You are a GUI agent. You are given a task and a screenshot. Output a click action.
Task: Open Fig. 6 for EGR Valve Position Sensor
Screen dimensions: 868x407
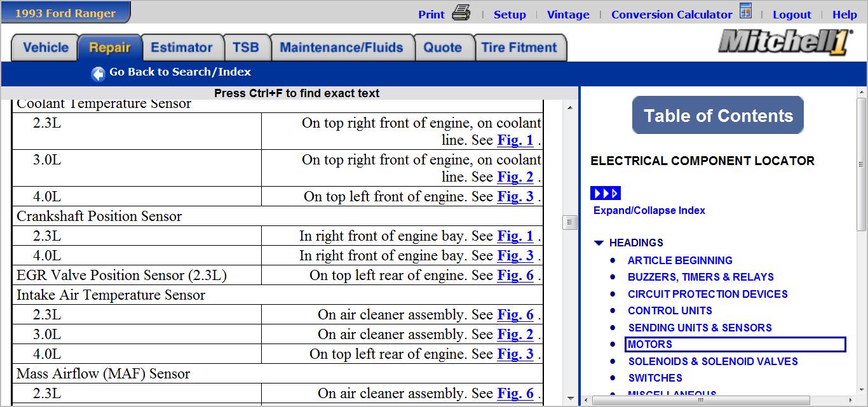[515, 276]
